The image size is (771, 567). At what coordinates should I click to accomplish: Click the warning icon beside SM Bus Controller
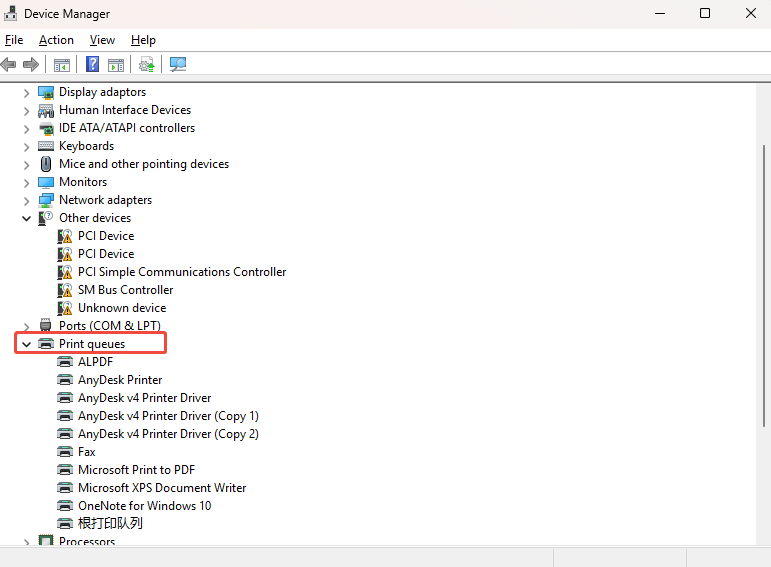64,290
